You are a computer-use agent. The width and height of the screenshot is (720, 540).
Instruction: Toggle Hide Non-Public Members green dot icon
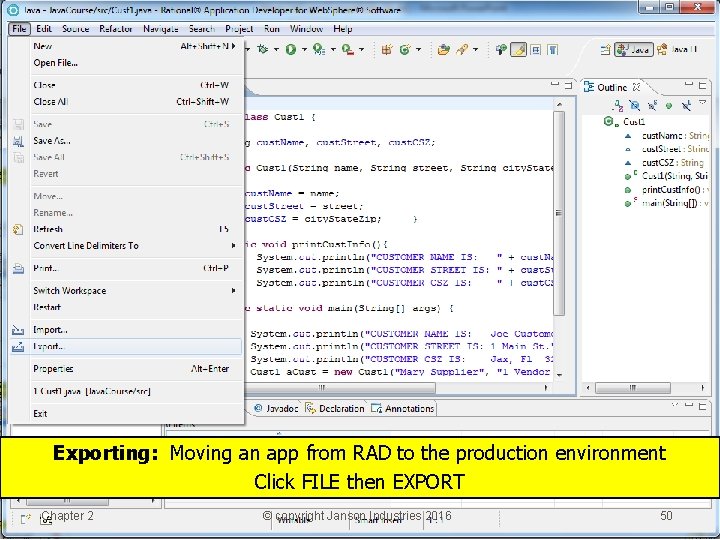tap(669, 106)
